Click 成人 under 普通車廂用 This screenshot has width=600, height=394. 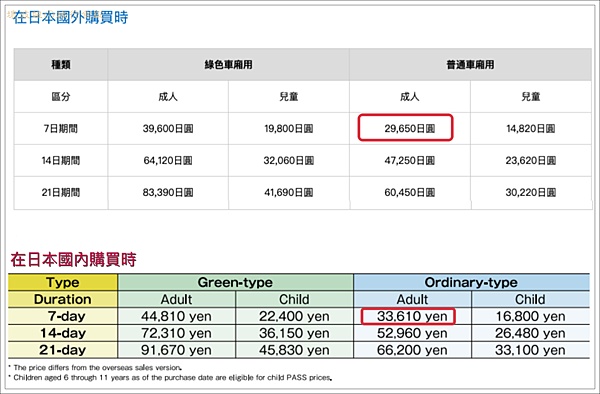click(410, 97)
